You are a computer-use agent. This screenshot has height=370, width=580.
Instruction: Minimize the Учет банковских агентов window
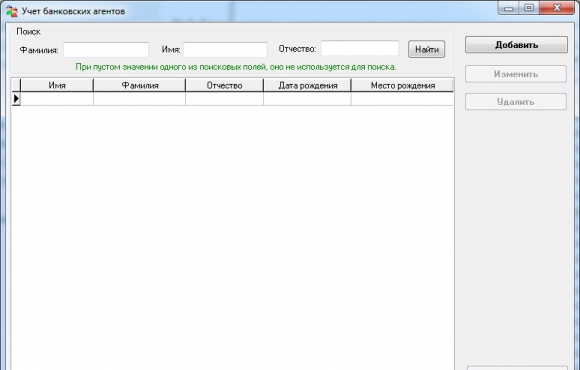[509, 8]
